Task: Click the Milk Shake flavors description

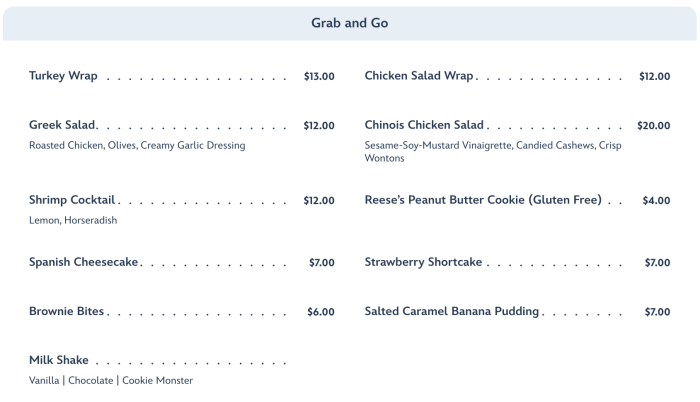Action: (111, 380)
